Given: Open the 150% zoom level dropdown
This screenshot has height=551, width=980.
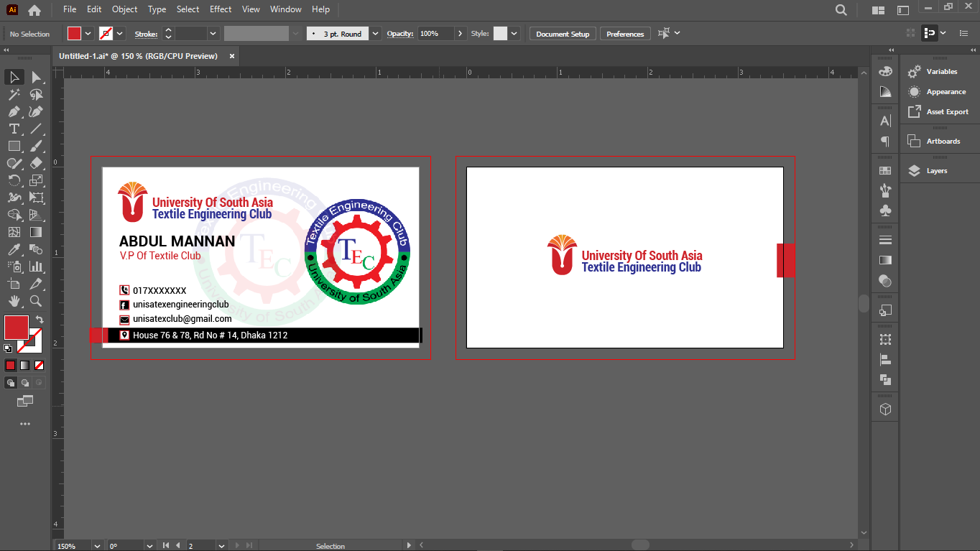Looking at the screenshot, I should pyautogui.click(x=96, y=546).
